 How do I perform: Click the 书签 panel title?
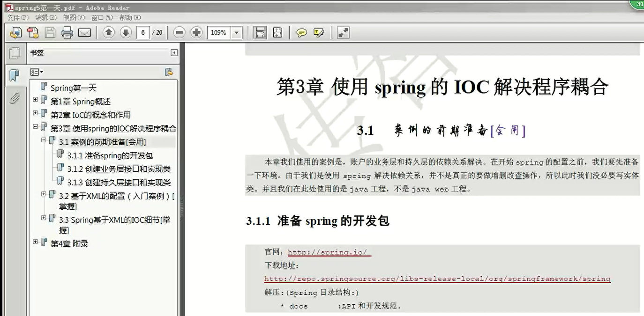37,53
